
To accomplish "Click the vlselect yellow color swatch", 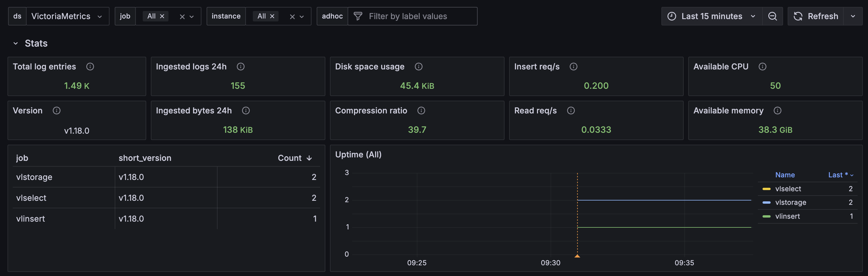I will point(767,189).
